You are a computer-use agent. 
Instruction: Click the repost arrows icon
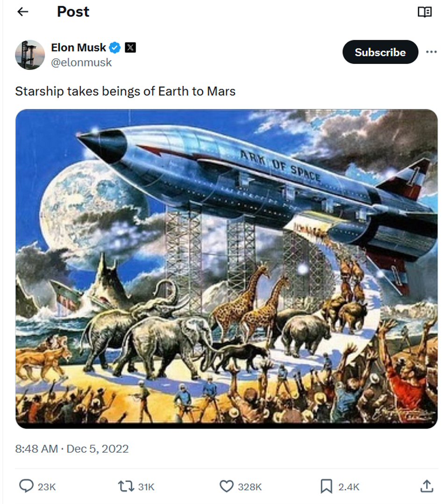pos(126,487)
